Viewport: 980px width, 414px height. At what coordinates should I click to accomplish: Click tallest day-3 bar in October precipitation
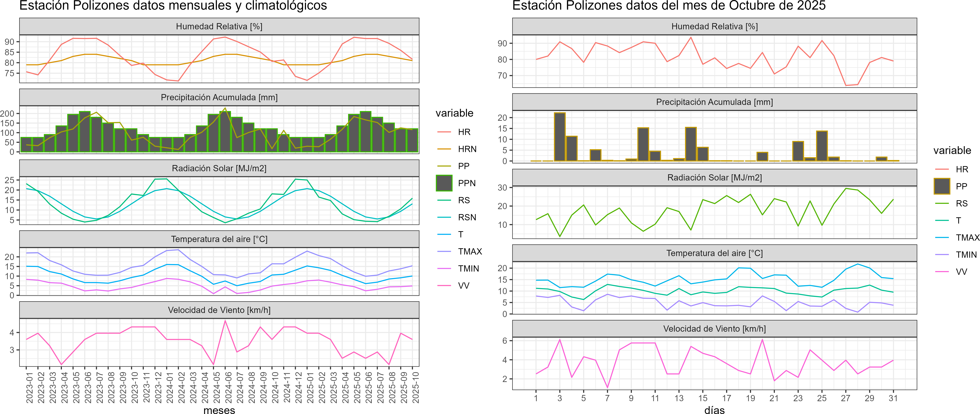pyautogui.click(x=560, y=137)
